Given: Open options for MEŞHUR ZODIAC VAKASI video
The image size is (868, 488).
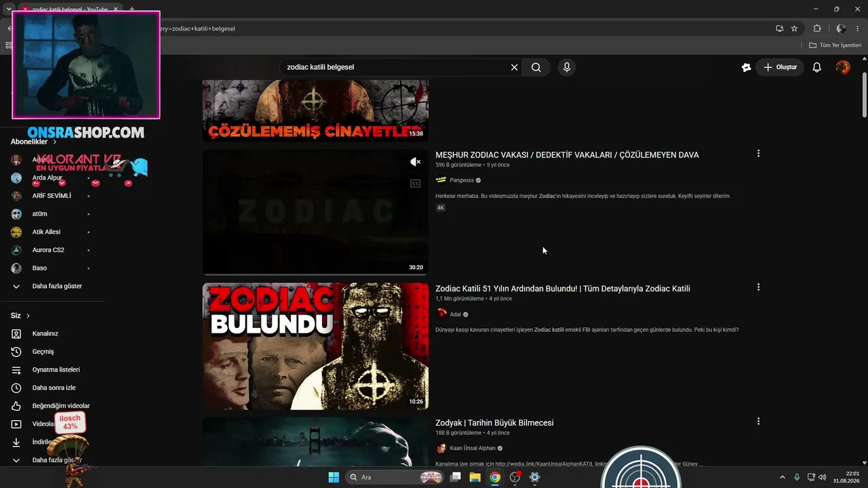Looking at the screenshot, I should [x=758, y=154].
